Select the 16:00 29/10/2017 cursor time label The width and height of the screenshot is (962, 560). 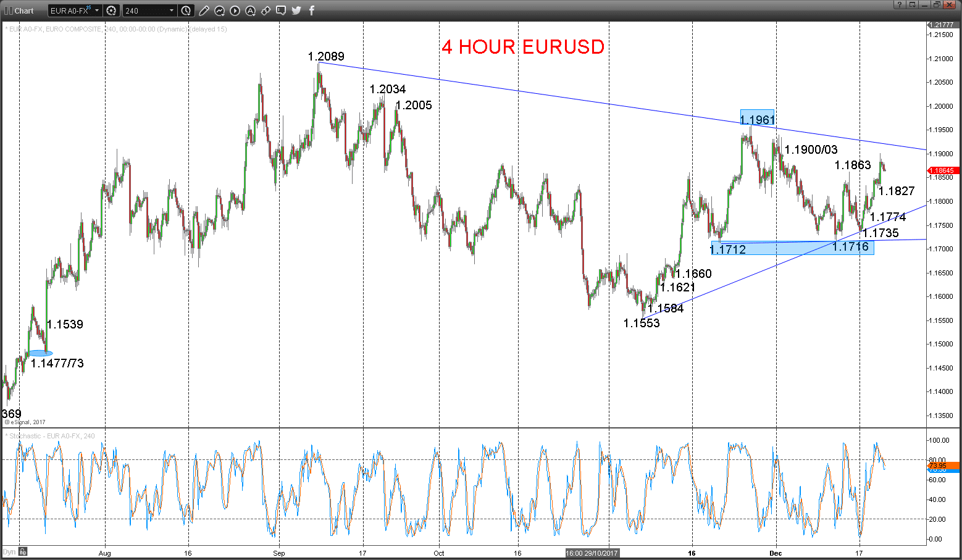coord(592,553)
